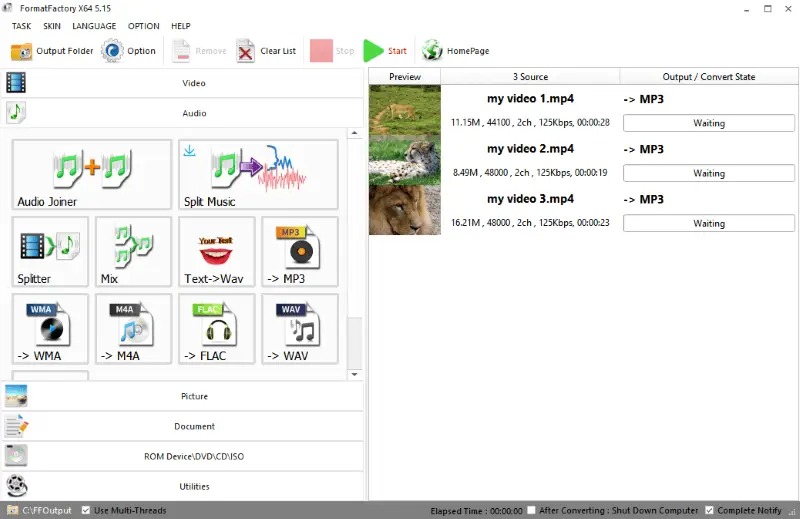Click the download arrow on Split Music

click(189, 151)
